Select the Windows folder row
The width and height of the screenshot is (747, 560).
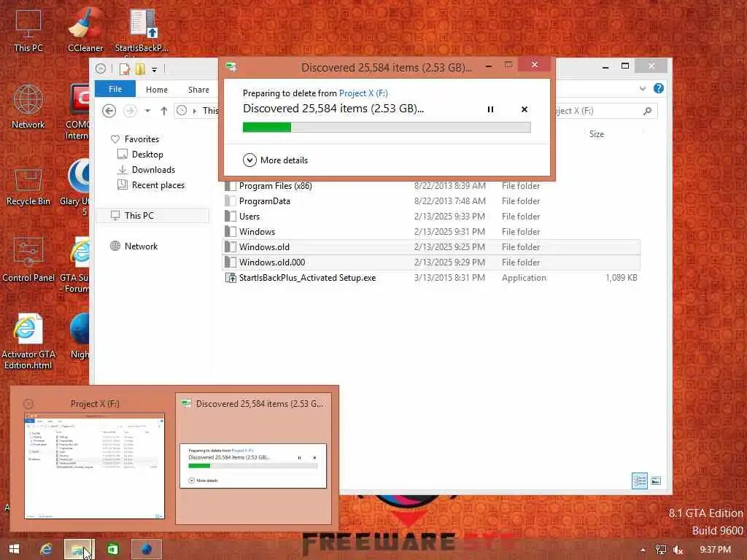(x=432, y=231)
